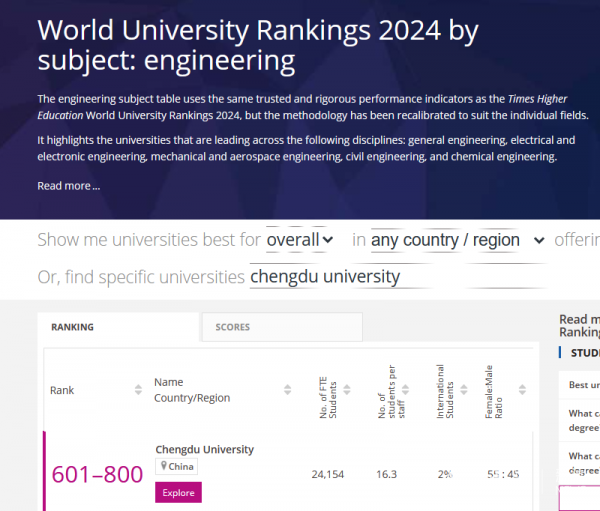
Task: Sort by International Students column arrows
Action: coord(464,390)
